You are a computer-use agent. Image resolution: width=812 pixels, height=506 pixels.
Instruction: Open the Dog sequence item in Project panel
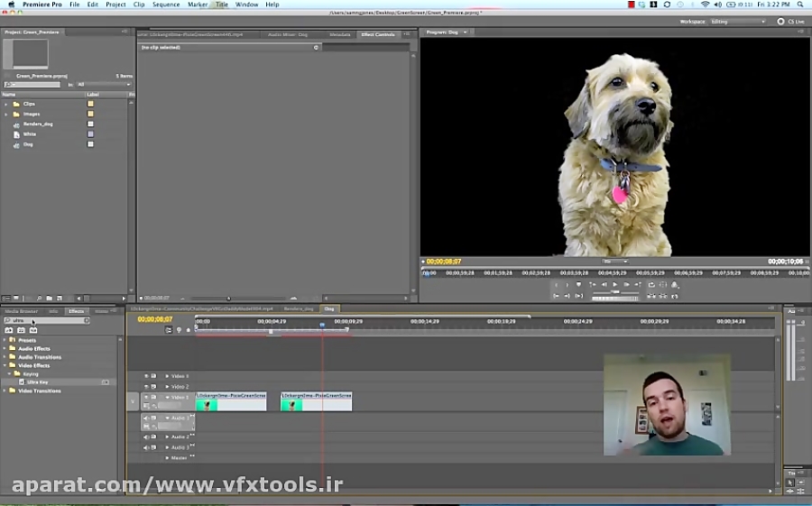click(28, 144)
